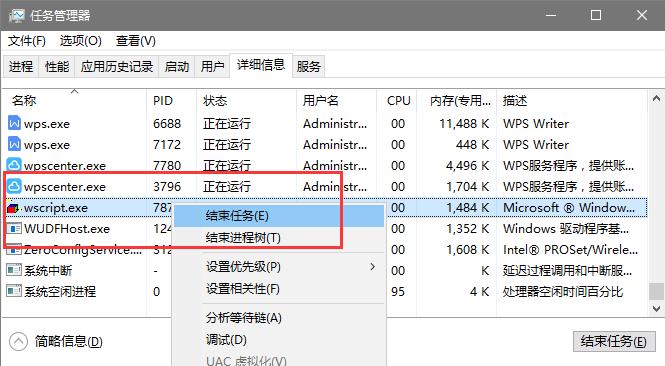Switch to the 应用历史记录 tab
The height and width of the screenshot is (366, 665).
[117, 67]
